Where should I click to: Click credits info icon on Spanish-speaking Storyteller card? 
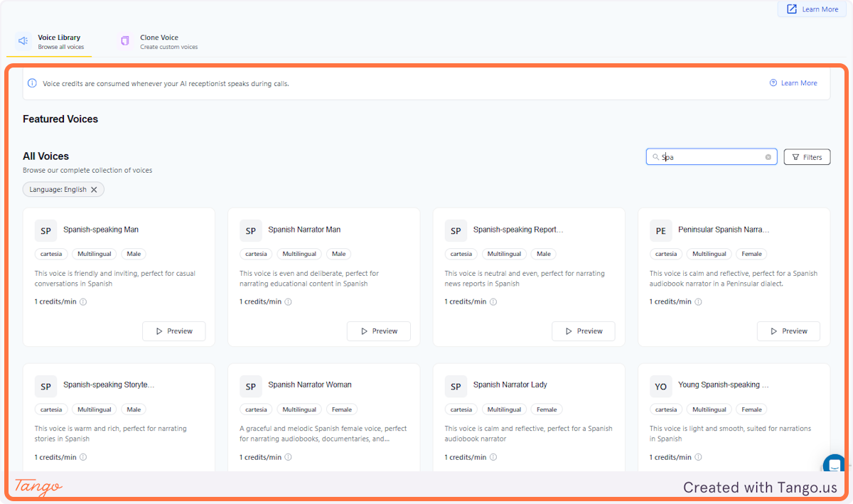click(x=83, y=457)
